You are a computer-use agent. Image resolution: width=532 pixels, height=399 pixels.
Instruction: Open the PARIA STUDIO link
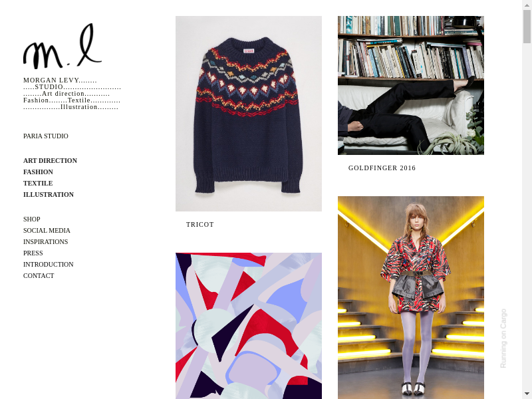pyautogui.click(x=46, y=136)
